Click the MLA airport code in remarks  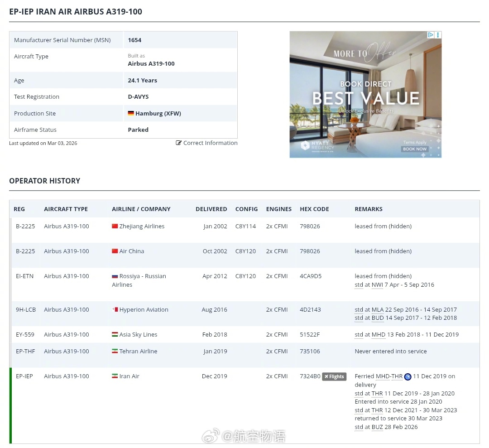[377, 309]
